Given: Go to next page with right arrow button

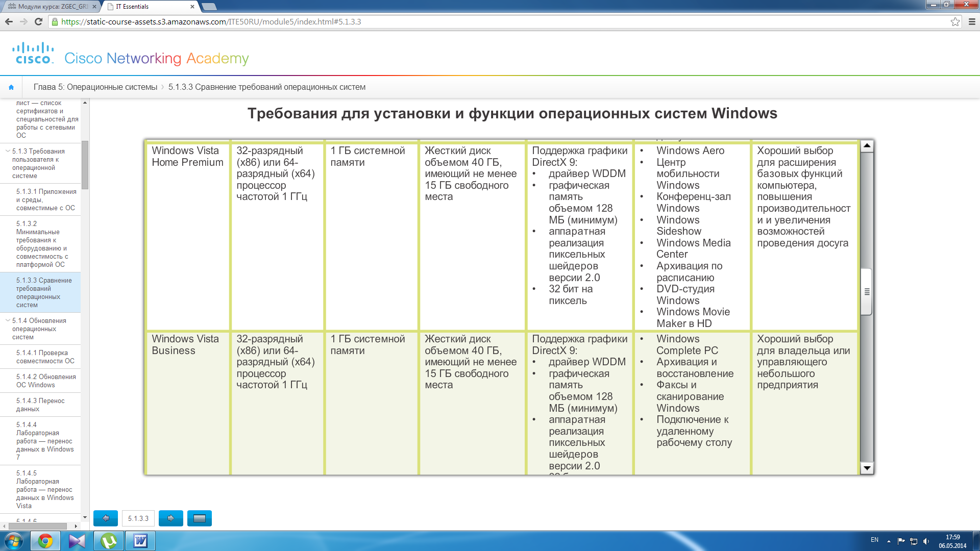Looking at the screenshot, I should 171,518.
